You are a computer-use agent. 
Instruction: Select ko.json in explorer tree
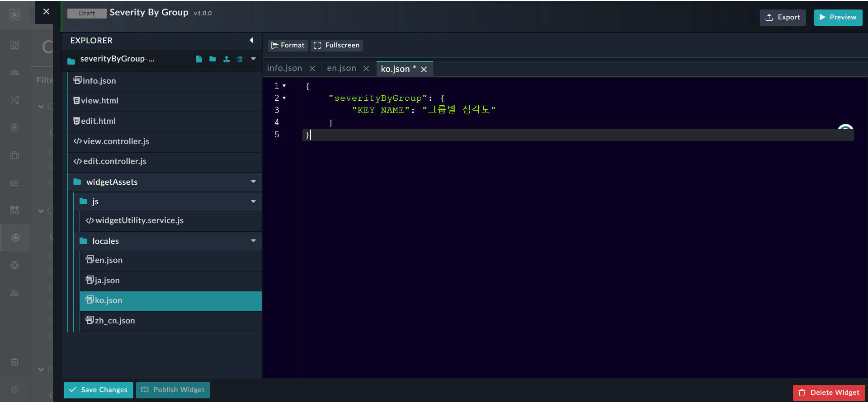[x=171, y=301]
